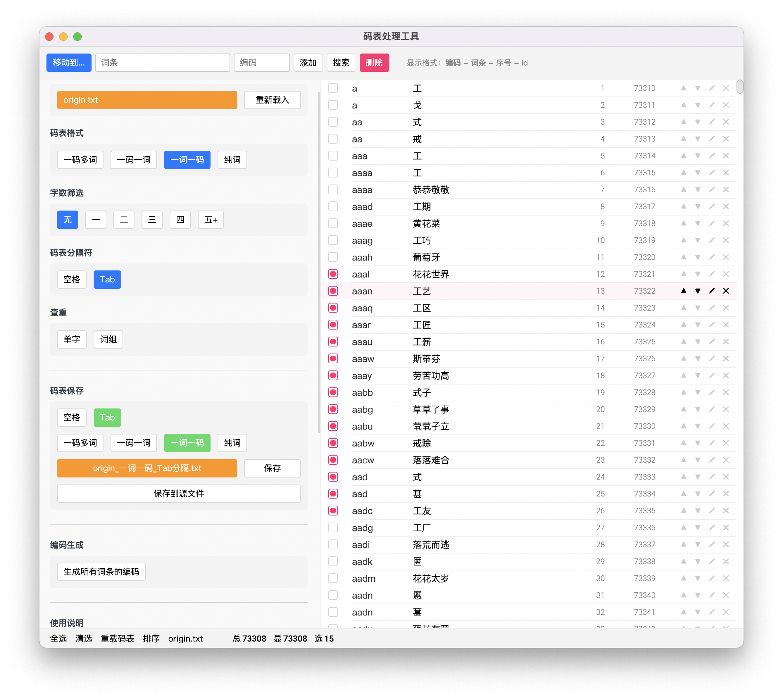
Task: Check duplicates with 单字 button
Action: point(72,340)
